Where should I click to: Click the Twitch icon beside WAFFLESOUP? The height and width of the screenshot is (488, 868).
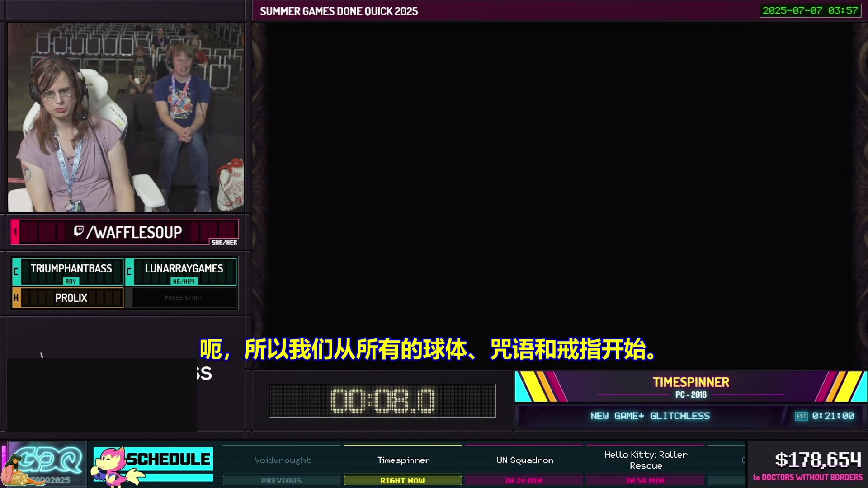click(79, 231)
